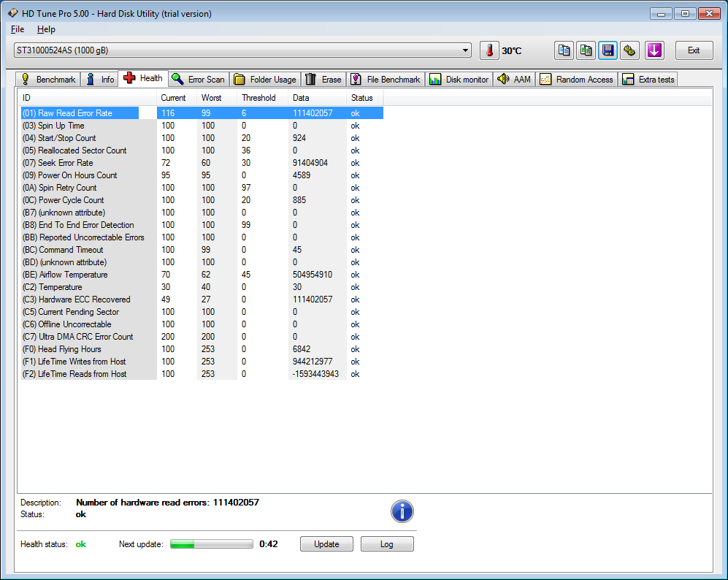Open the Disk monitor tab

pos(459,80)
